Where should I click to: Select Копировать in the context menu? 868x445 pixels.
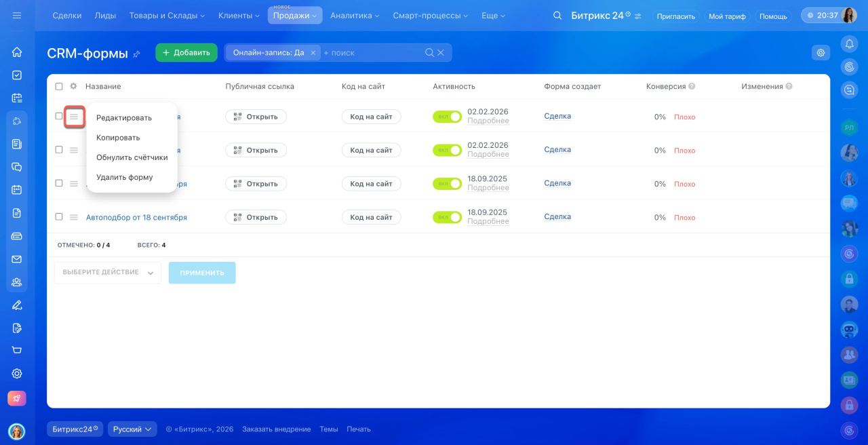tap(118, 138)
